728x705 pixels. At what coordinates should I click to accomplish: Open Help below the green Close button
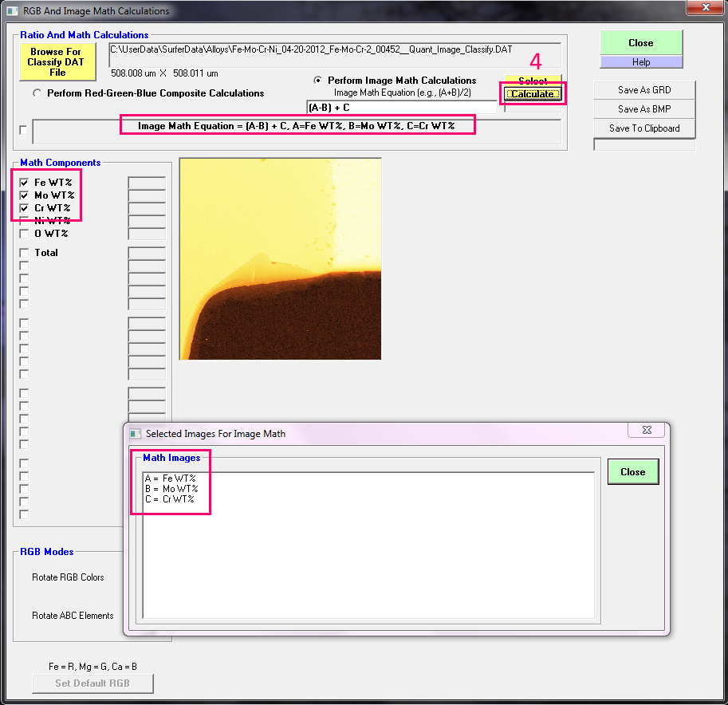(x=641, y=62)
